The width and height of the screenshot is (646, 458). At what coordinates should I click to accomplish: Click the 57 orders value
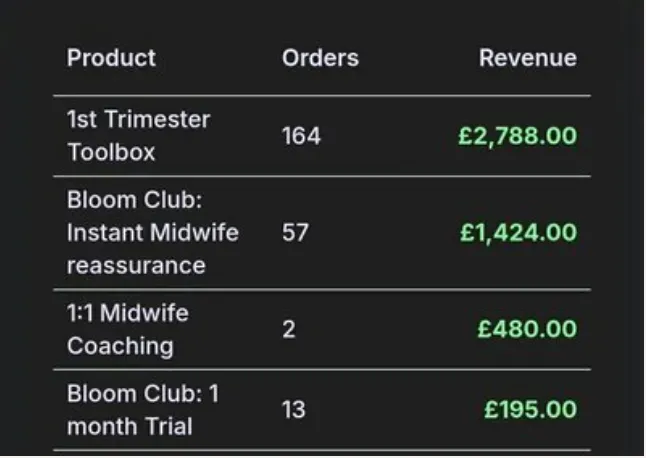coord(295,233)
